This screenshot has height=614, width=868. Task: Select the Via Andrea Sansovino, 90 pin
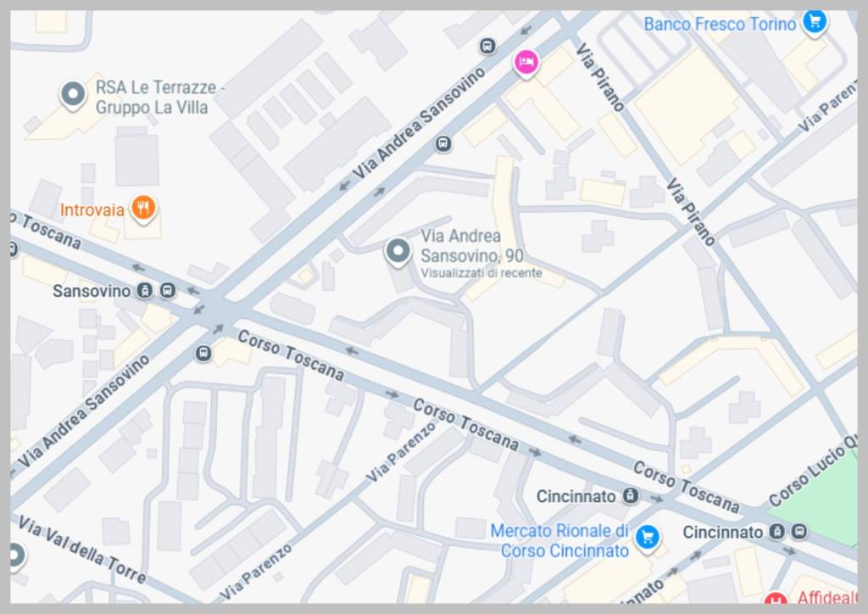tap(398, 253)
